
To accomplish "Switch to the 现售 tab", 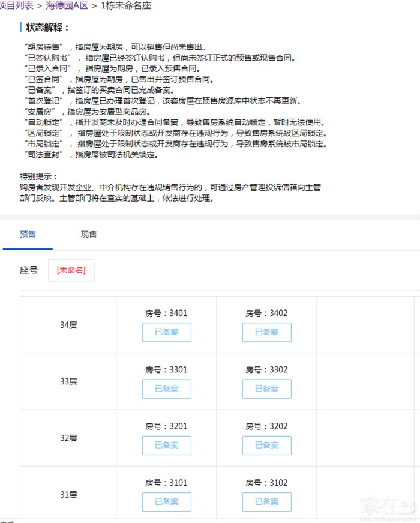I will point(89,234).
